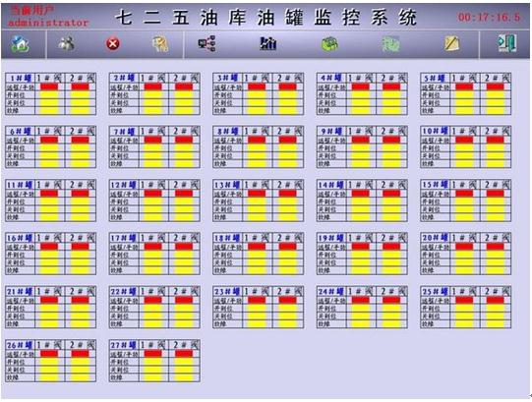Open the notepad with pencil icon
The width and height of the screenshot is (532, 402).
(x=451, y=44)
